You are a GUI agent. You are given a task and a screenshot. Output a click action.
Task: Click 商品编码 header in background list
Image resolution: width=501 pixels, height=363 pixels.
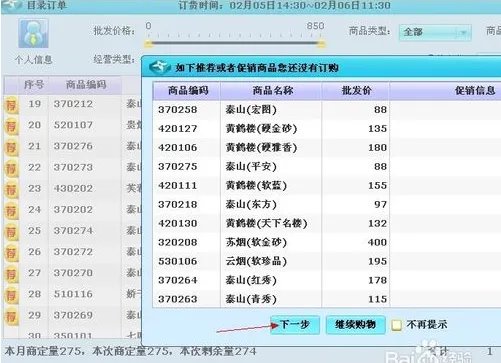(x=86, y=85)
